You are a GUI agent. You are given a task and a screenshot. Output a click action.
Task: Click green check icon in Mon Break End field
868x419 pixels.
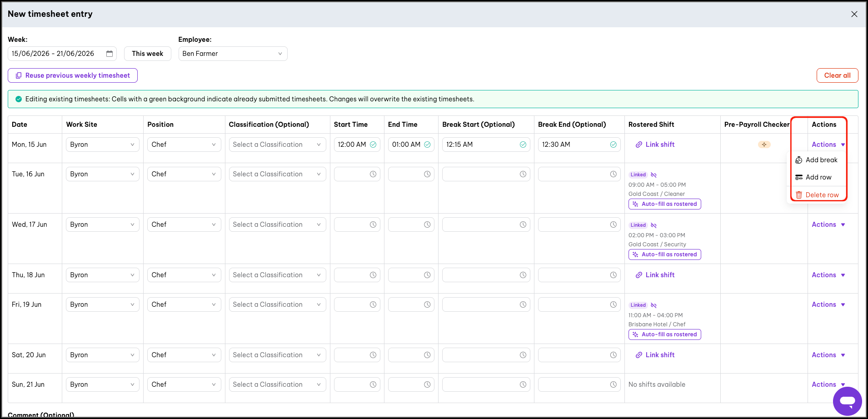click(x=614, y=145)
